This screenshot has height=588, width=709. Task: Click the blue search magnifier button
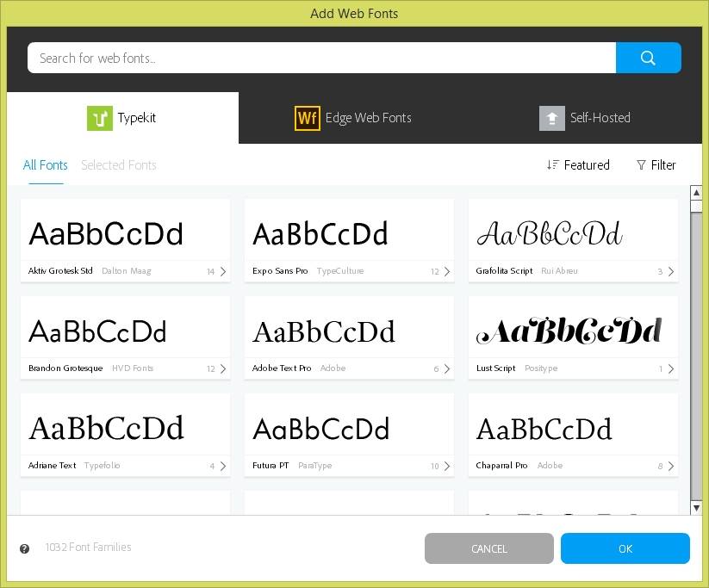(648, 58)
